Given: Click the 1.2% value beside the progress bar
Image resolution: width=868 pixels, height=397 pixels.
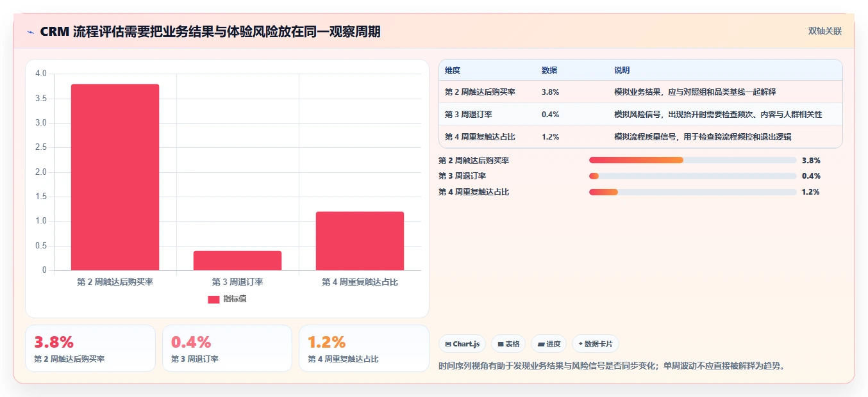Looking at the screenshot, I should (811, 192).
